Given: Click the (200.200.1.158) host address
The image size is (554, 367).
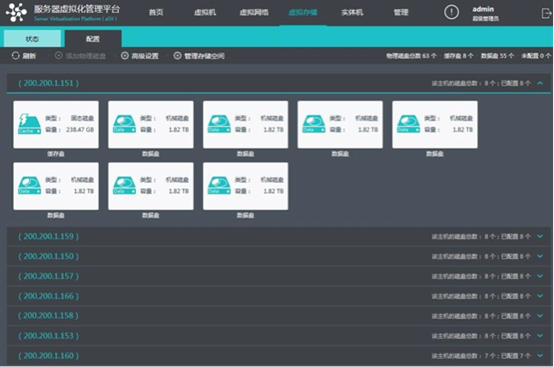Looking at the screenshot, I should [48, 315].
